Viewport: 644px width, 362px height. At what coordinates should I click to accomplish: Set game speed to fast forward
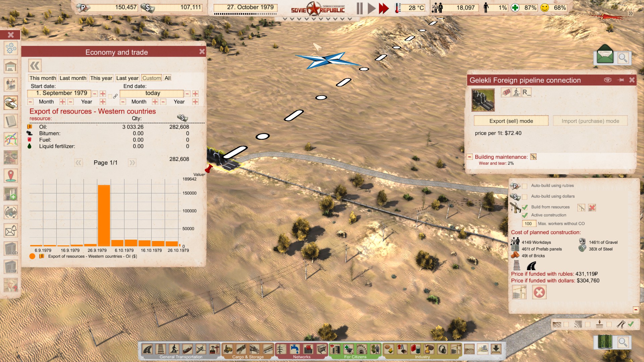[x=384, y=8]
